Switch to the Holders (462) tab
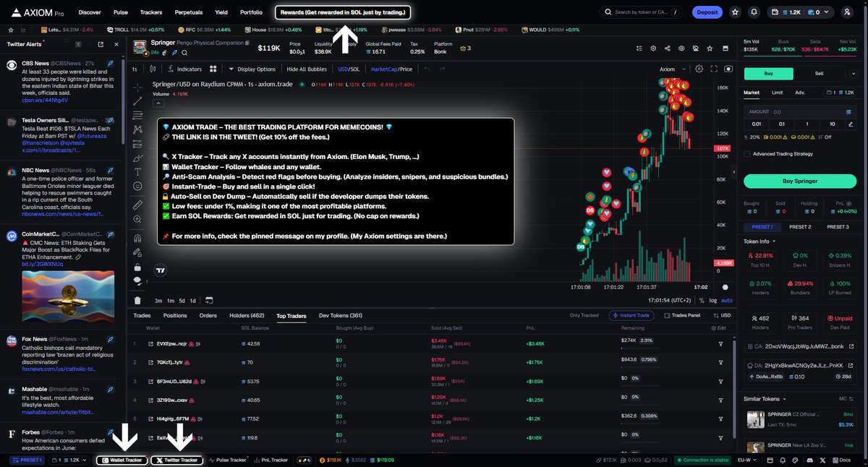Screen dimensions: 868x467 tap(247, 316)
